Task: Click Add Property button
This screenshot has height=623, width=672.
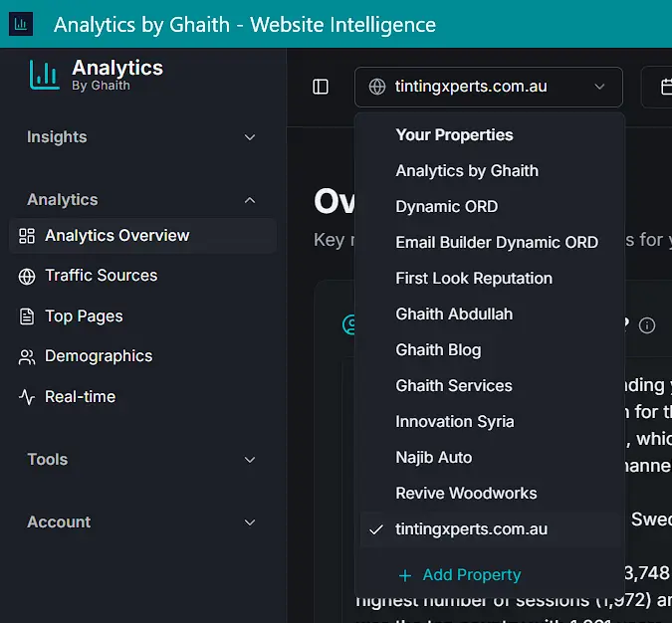Action: point(459,575)
